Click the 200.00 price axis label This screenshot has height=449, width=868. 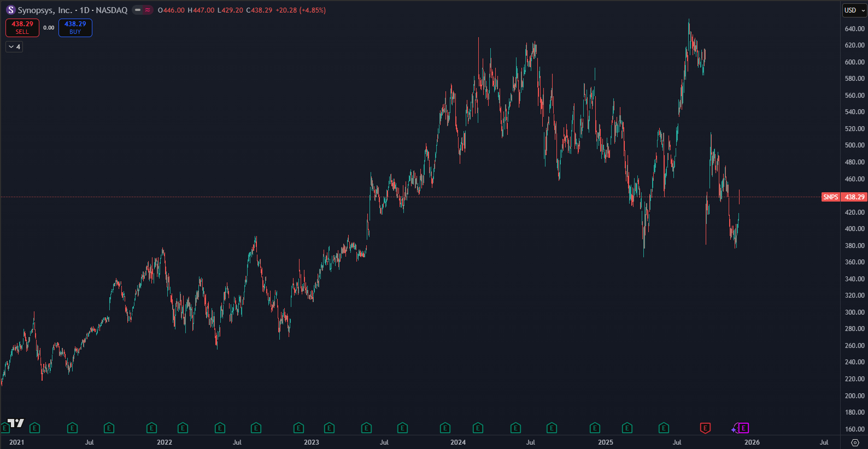click(854, 396)
